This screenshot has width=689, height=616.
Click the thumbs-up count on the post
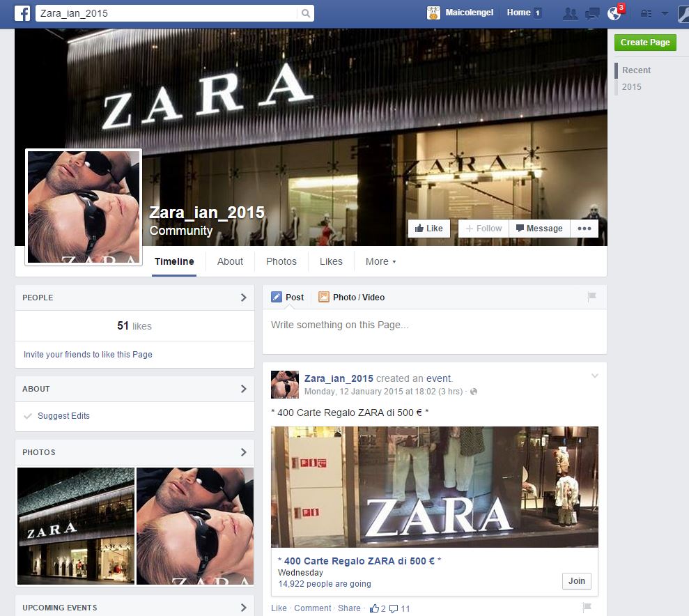378,608
